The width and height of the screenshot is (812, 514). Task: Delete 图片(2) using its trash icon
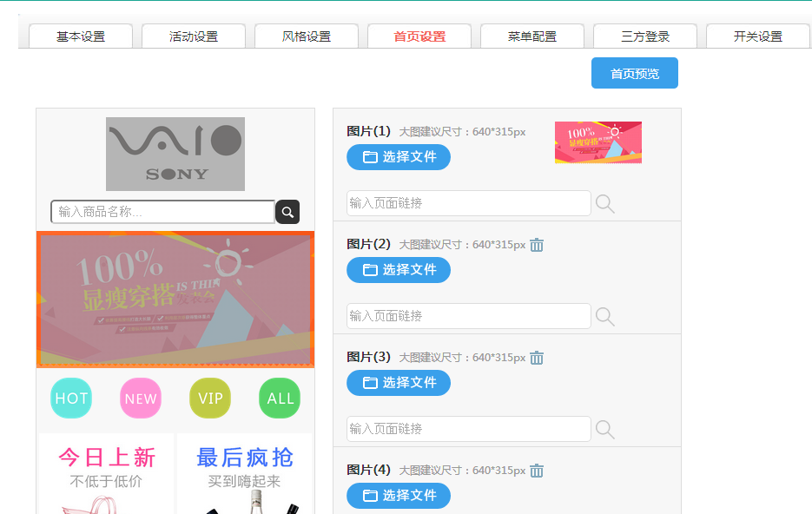tap(537, 245)
